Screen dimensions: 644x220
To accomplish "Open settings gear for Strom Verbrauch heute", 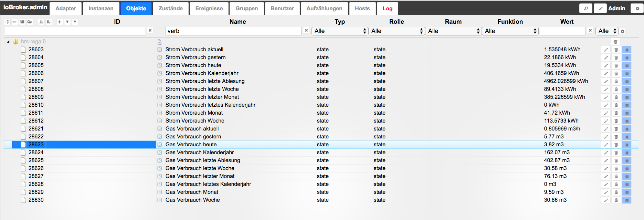I will (627, 65).
